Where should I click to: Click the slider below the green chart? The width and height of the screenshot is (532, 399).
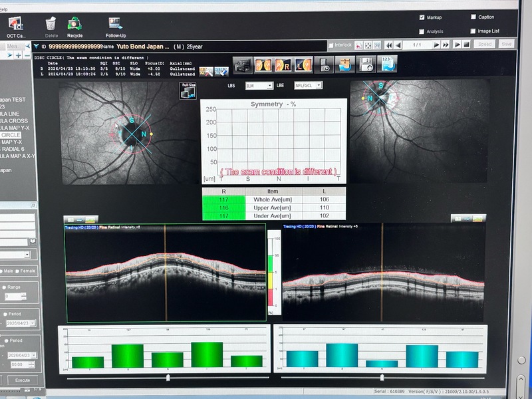(168, 378)
